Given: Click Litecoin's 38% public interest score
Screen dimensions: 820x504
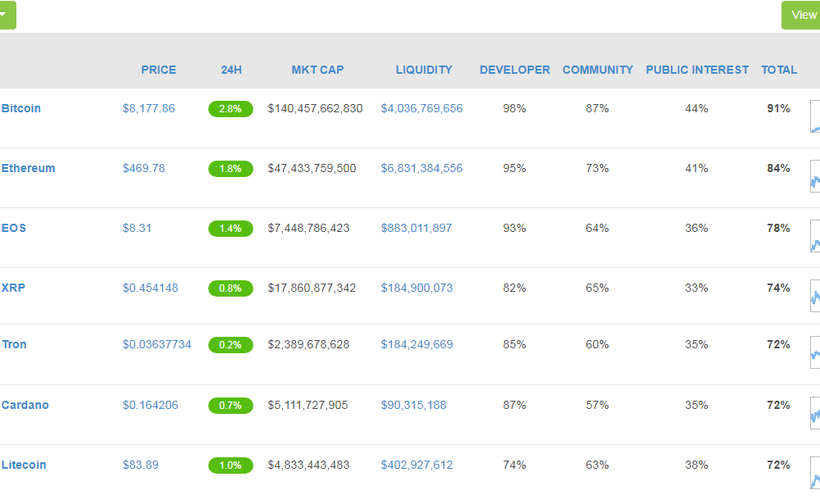Looking at the screenshot, I should [x=696, y=465].
